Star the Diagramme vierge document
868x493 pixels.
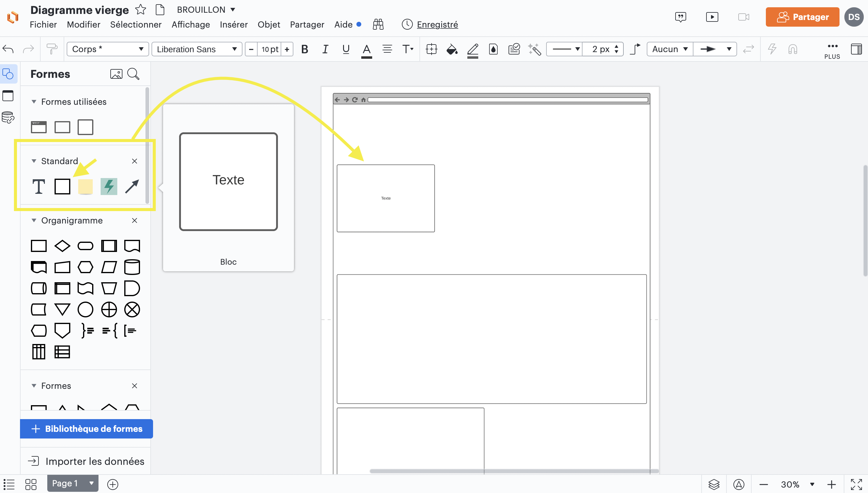141,9
